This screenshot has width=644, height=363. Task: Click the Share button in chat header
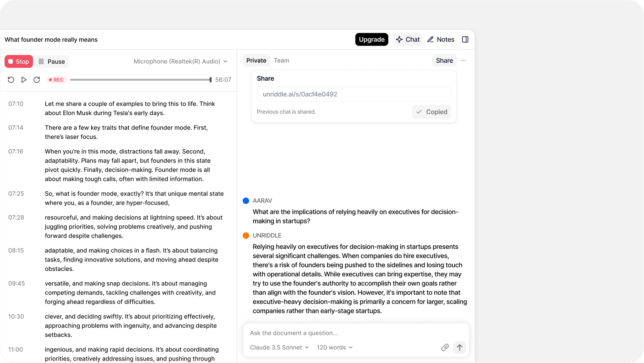pyautogui.click(x=444, y=60)
